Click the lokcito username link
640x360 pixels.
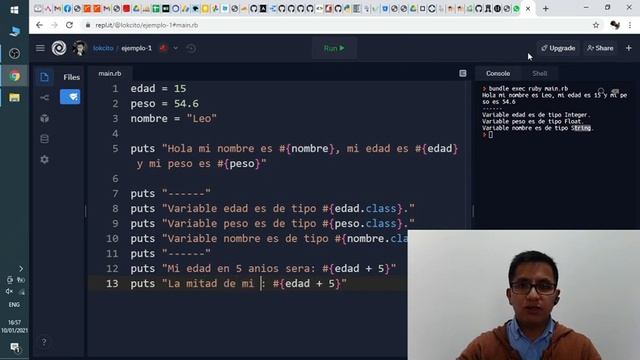103,48
